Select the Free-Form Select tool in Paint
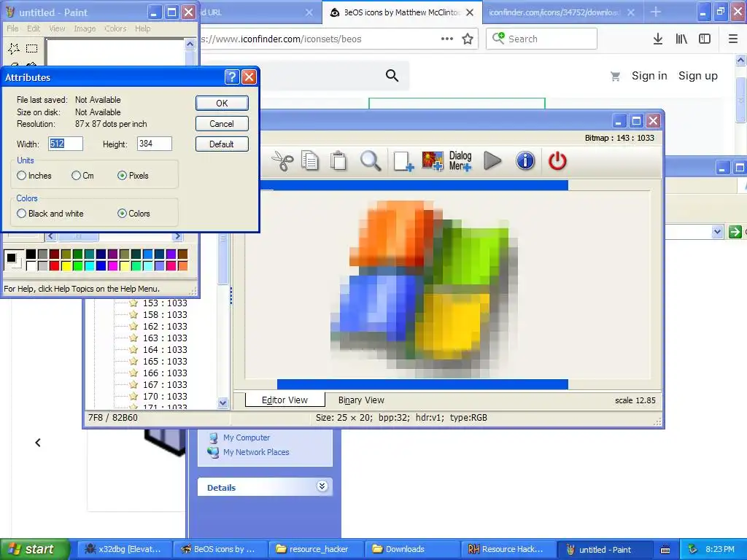Image resolution: width=747 pixels, height=560 pixels. point(14,48)
